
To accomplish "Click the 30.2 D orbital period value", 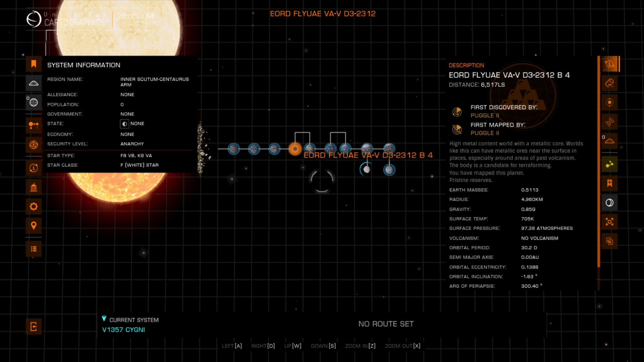I will [529, 248].
